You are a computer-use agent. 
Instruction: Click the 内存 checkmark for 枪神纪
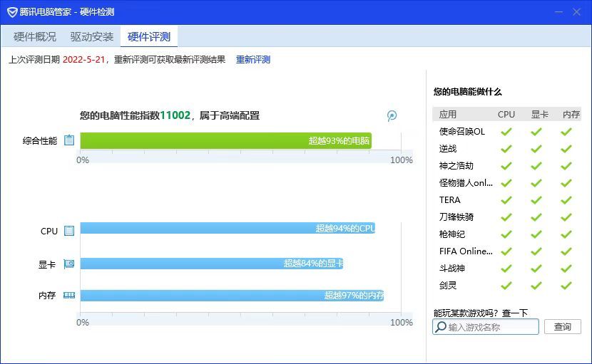566,234
